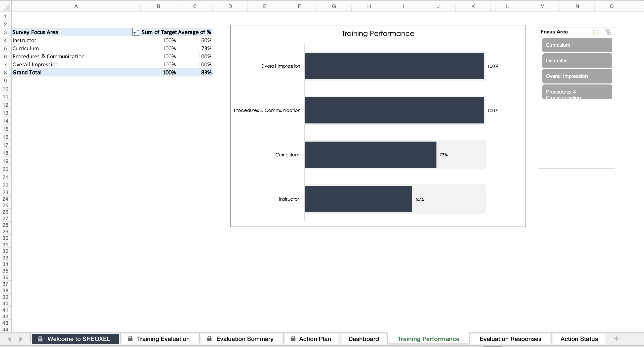
Task: Click the 60% data label in chart
Action: point(420,199)
